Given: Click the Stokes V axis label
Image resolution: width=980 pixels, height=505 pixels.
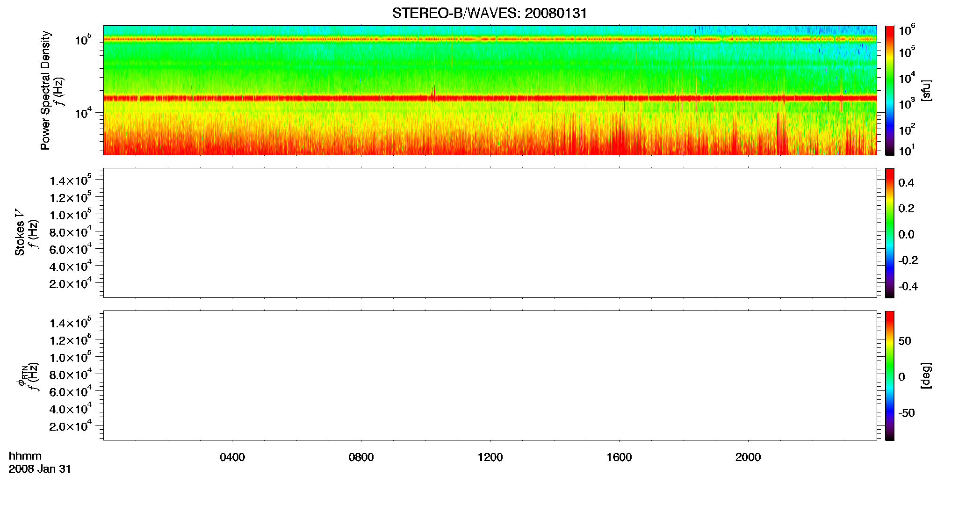Looking at the screenshot, I should 20,232.
